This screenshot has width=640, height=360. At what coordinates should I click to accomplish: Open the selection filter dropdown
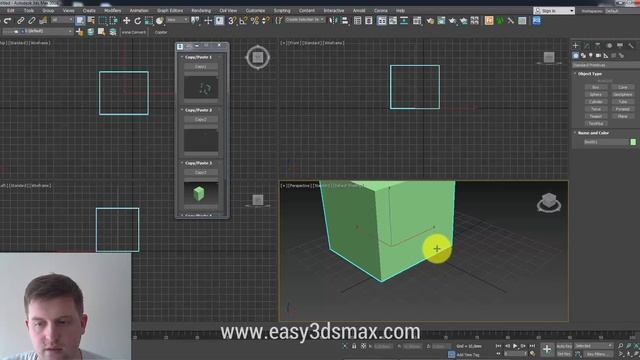[62, 20]
